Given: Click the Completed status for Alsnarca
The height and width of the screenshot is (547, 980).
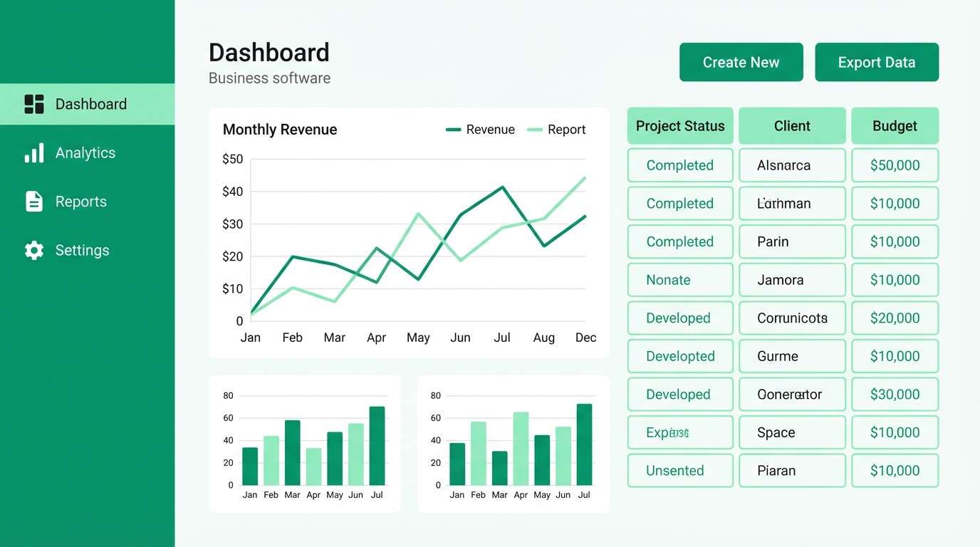Looking at the screenshot, I should tap(679, 165).
